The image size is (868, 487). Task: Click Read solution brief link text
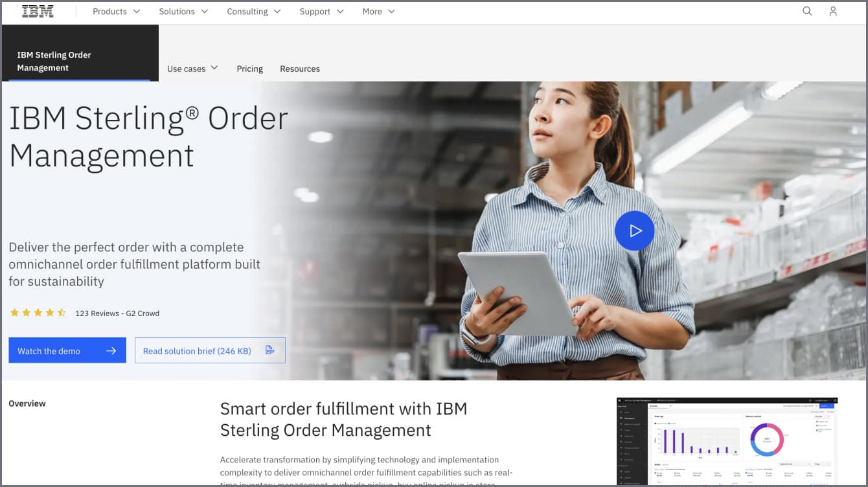pos(196,351)
